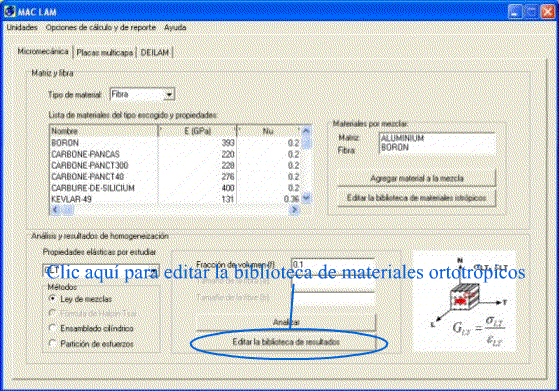Click the Agregar material a la mezcla button

click(x=416, y=178)
